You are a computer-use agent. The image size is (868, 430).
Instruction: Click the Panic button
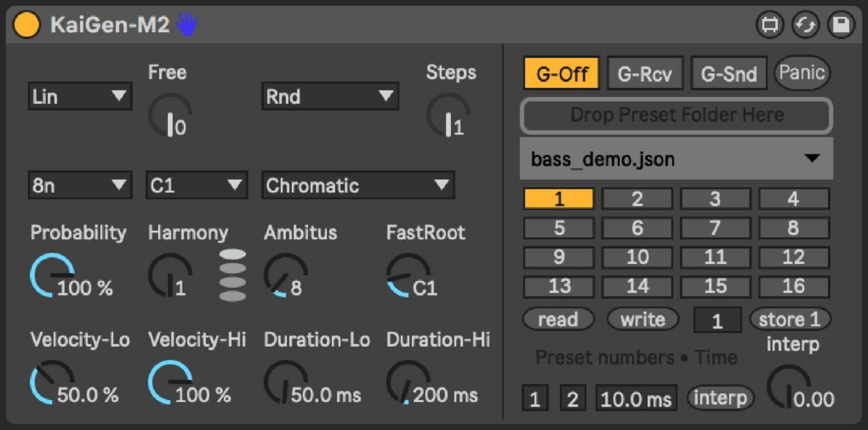[802, 73]
